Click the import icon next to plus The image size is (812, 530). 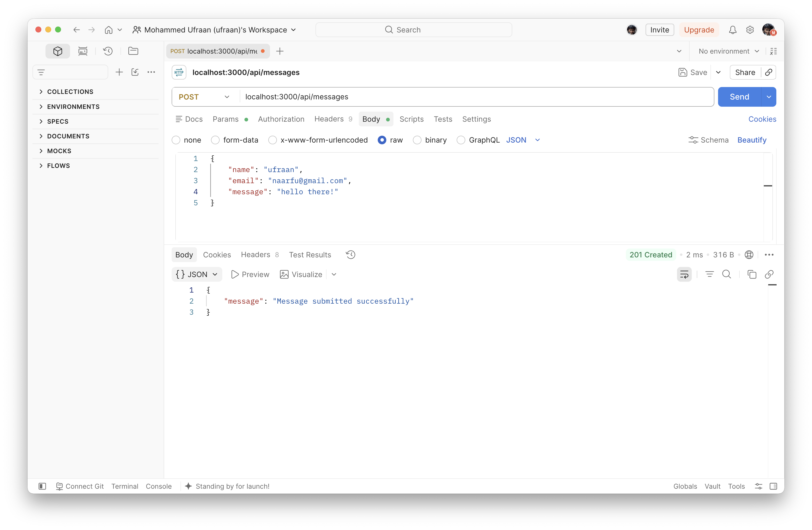click(135, 72)
